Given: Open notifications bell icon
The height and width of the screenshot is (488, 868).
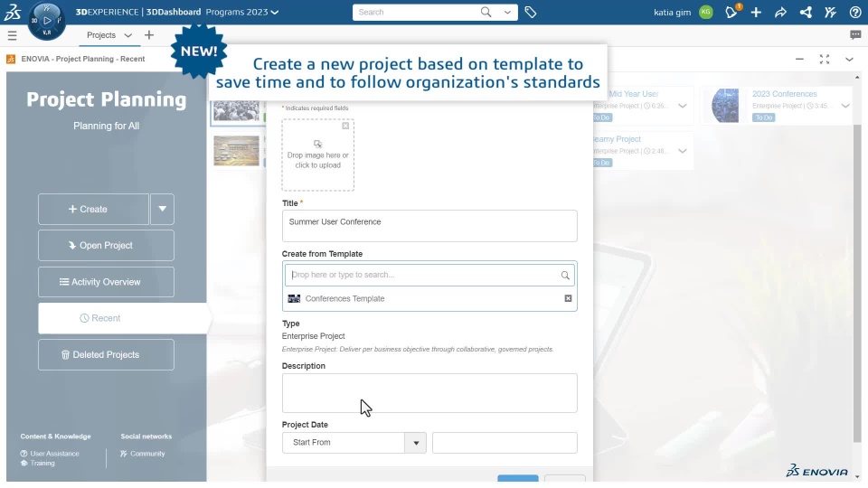Looking at the screenshot, I should tap(731, 12).
